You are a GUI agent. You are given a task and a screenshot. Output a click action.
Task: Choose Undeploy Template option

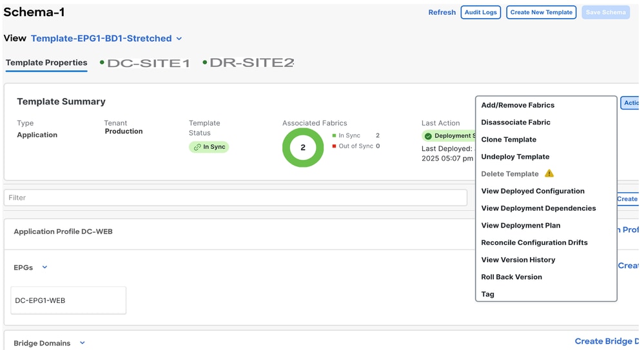(515, 157)
